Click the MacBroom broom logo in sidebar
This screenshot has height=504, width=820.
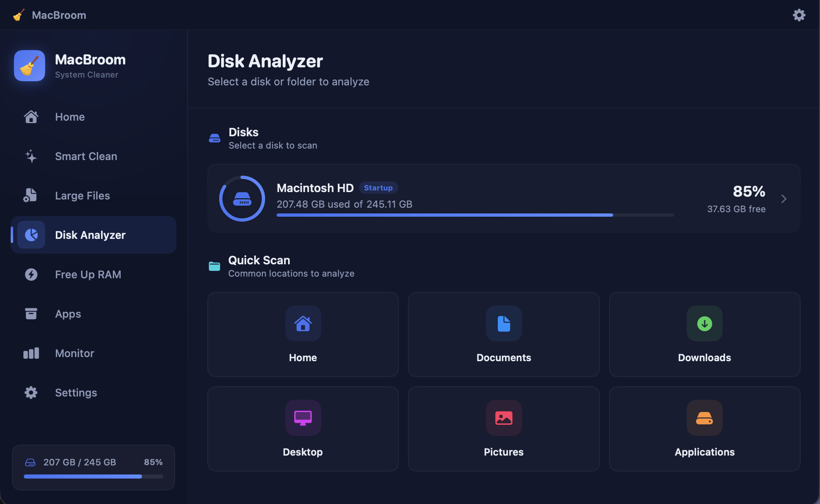tap(30, 66)
